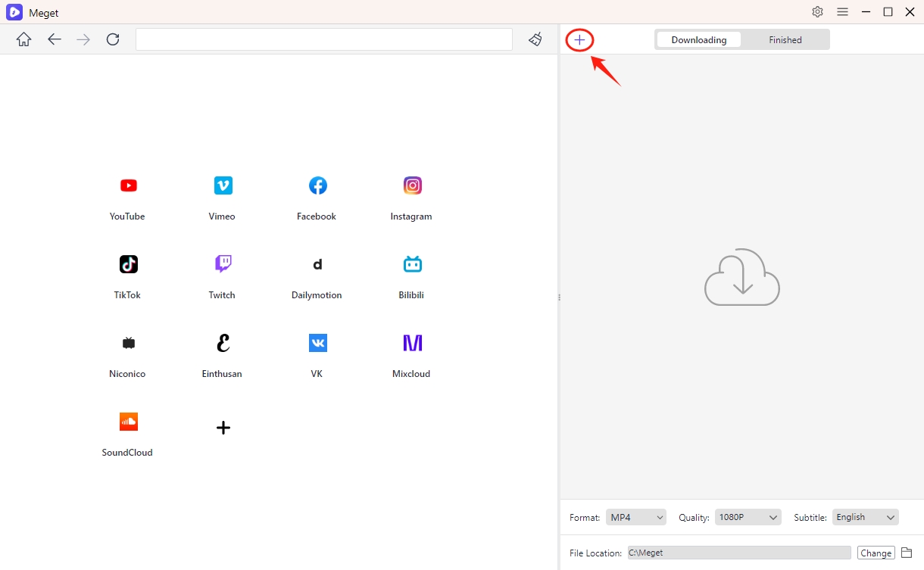Open the SoundCloud shortcut

(x=128, y=422)
